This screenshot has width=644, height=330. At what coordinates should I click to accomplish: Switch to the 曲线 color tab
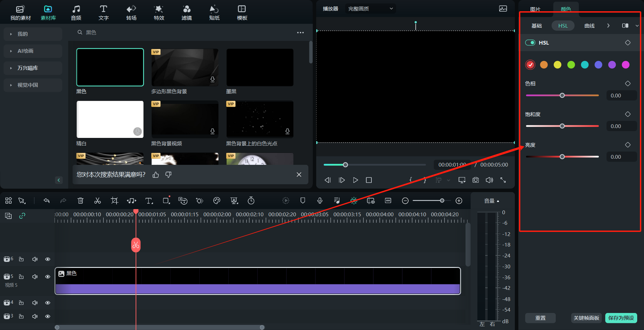click(589, 26)
